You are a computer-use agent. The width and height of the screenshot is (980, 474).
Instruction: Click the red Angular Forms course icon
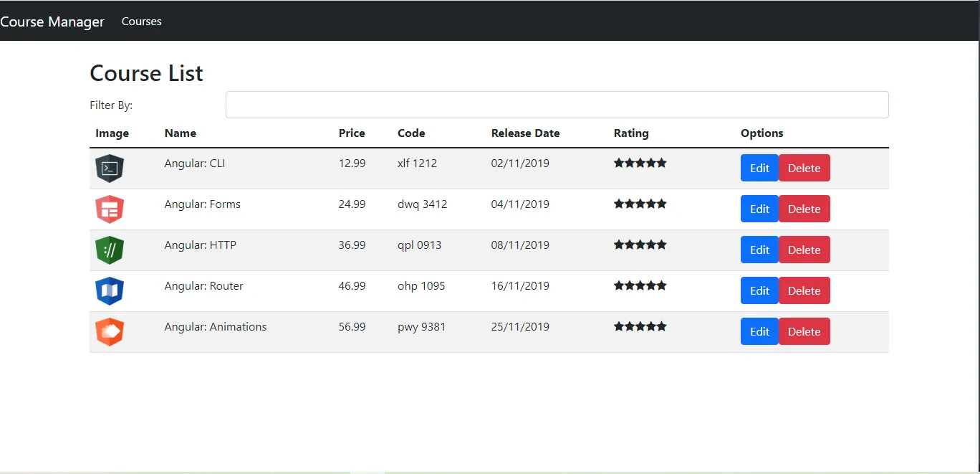[x=110, y=209]
